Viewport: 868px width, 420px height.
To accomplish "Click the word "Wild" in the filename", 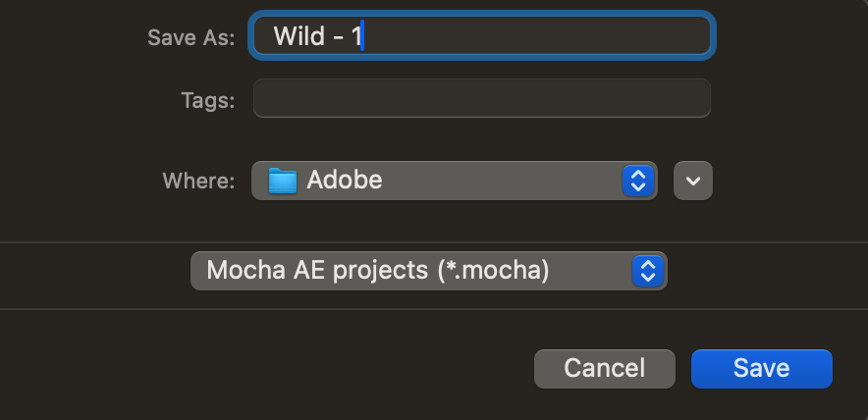I will click(298, 37).
